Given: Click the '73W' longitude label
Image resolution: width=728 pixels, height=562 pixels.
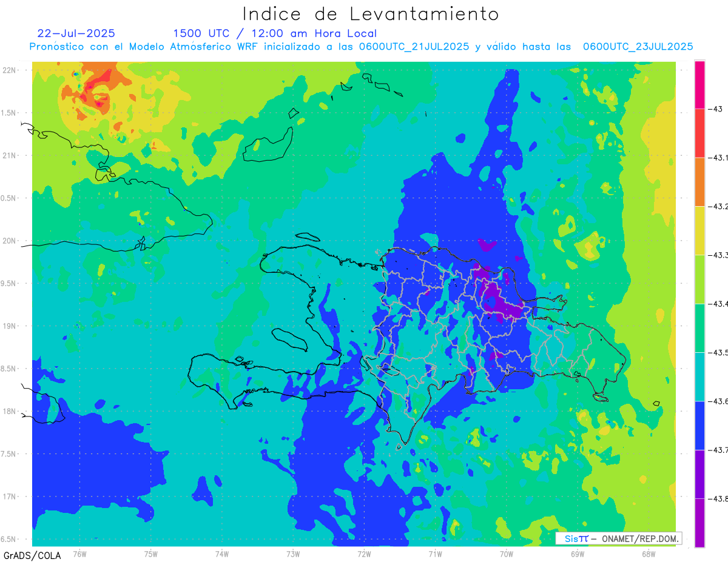Looking at the screenshot, I should pos(293,554).
